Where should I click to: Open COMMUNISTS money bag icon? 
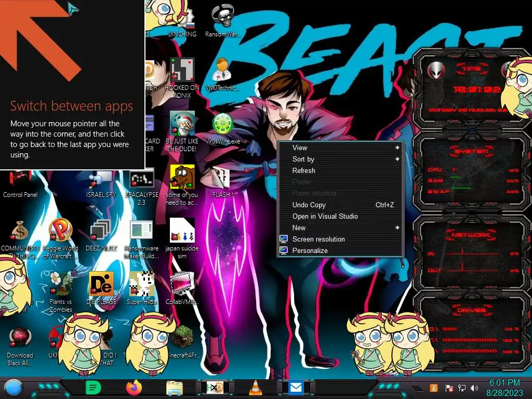click(20, 240)
